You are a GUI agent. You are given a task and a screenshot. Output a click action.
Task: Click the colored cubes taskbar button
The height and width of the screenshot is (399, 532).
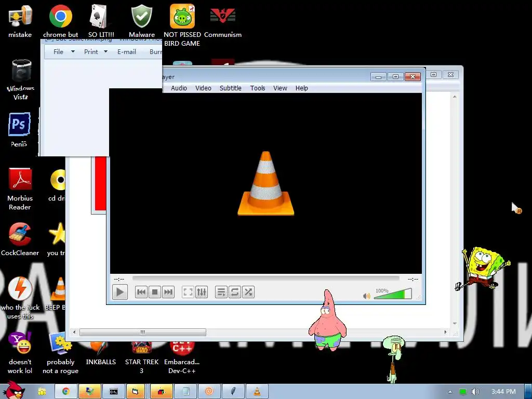(161, 392)
